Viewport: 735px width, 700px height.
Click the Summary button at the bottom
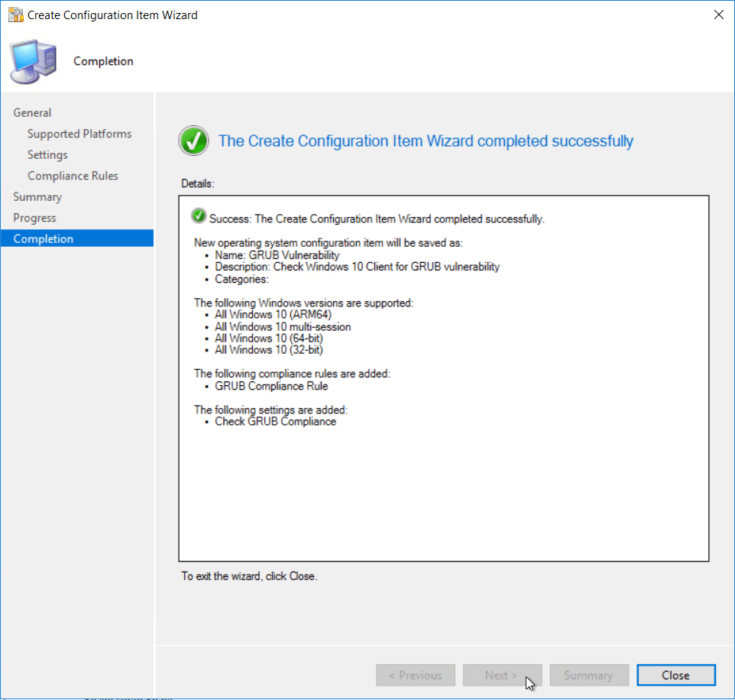[588, 676]
